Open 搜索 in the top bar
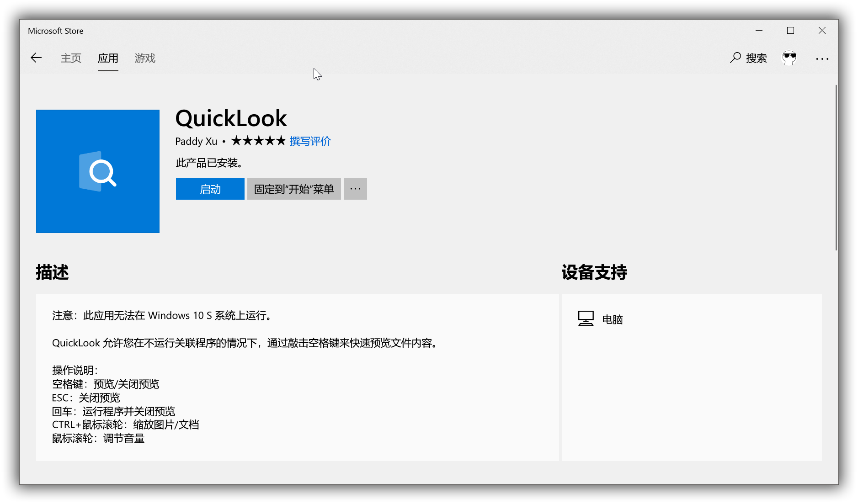This screenshot has height=504, width=858. pos(748,58)
